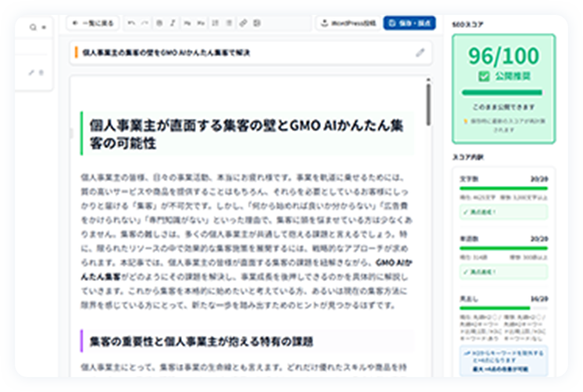The width and height of the screenshot is (583, 392).
Task: Click the last icon in the formatting toolbar
Action: pos(257,23)
